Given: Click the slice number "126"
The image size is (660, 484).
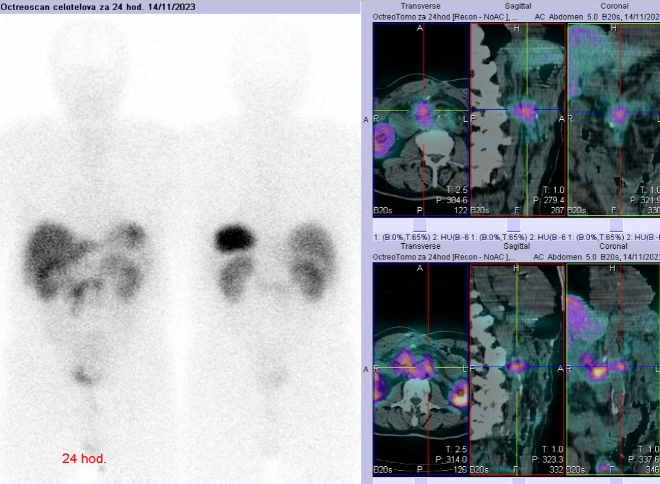Looking at the screenshot, I should (x=460, y=469).
